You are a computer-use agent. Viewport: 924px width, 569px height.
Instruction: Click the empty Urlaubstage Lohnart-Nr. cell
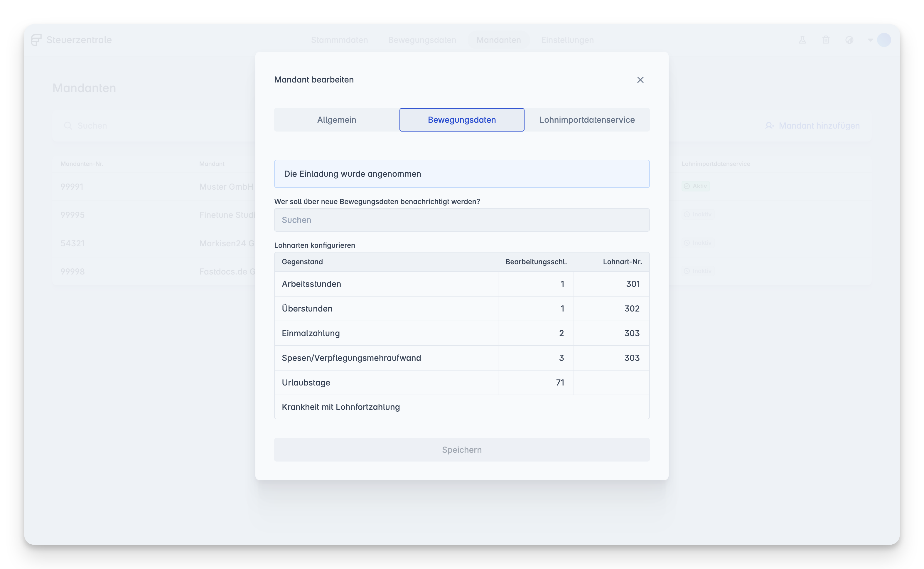coord(611,382)
